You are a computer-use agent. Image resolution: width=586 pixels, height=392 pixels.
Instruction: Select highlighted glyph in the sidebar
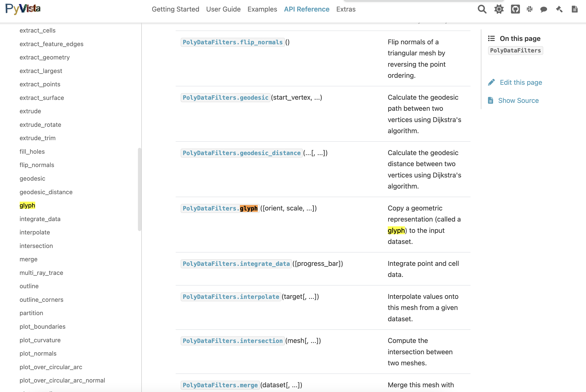pyautogui.click(x=27, y=205)
